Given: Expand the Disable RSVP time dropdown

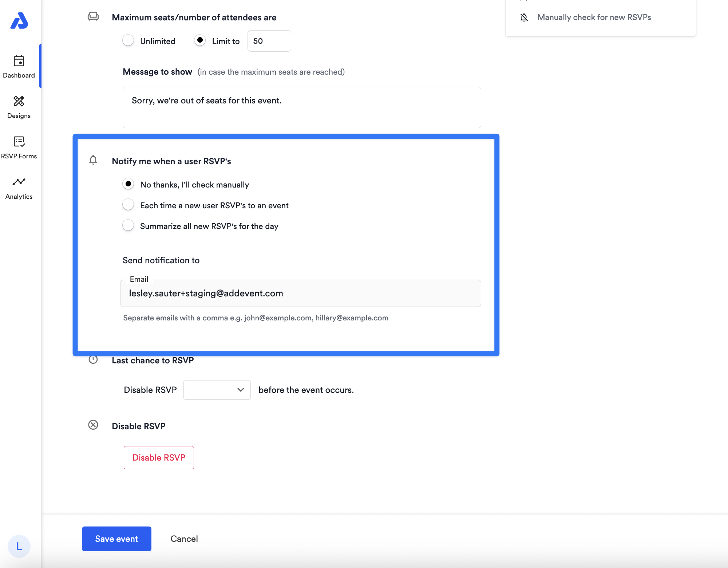Looking at the screenshot, I should pyautogui.click(x=217, y=390).
